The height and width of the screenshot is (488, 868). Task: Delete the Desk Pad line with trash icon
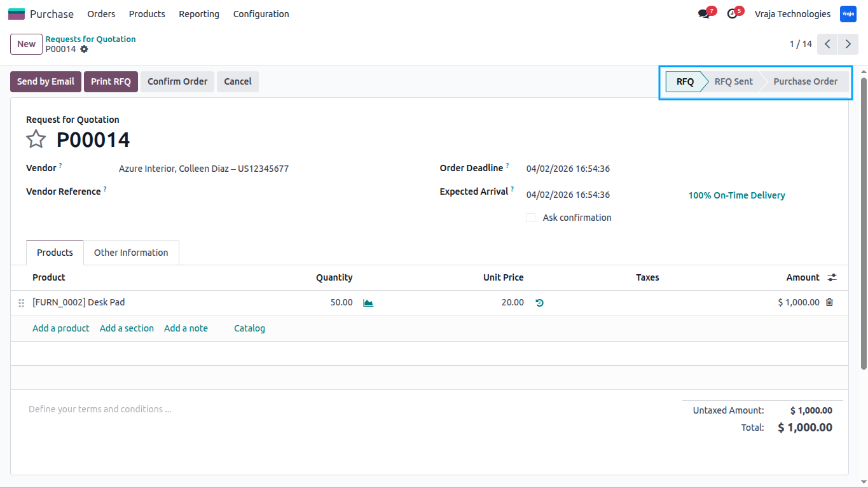[829, 303]
